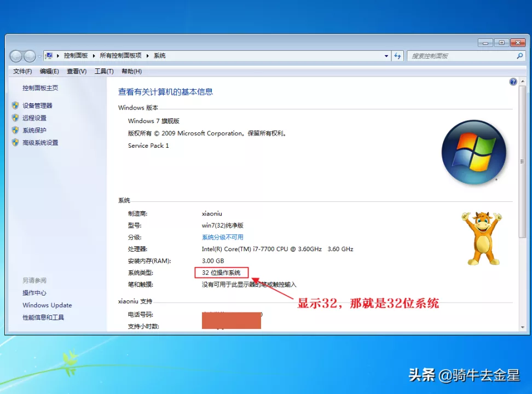The image size is (532, 394).
Task: Click the 3.00 GB memory value
Action: 213,261
